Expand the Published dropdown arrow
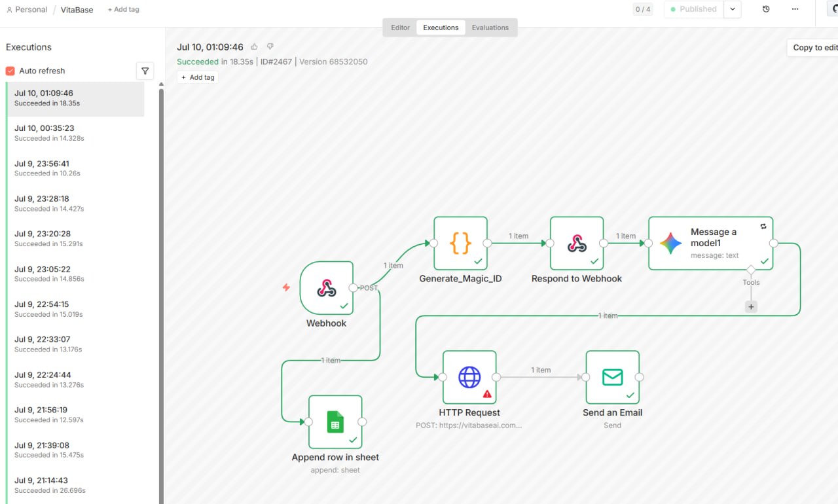 732,9
